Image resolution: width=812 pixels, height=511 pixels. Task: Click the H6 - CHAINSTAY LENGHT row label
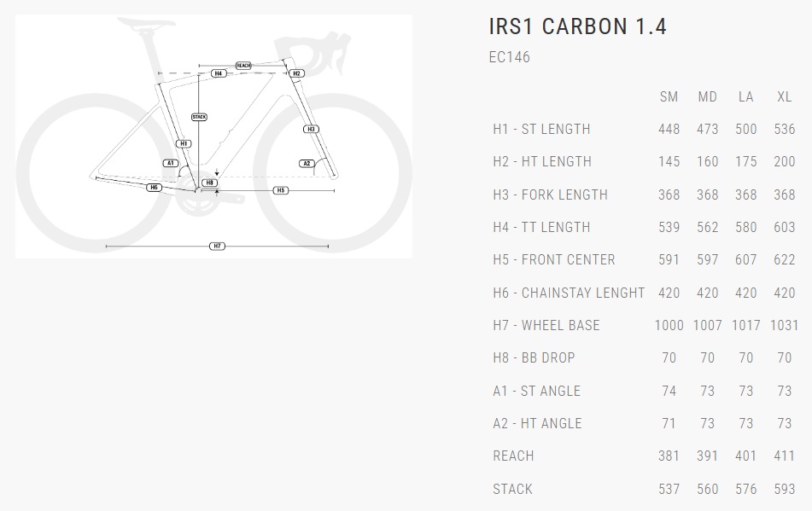coord(569,293)
